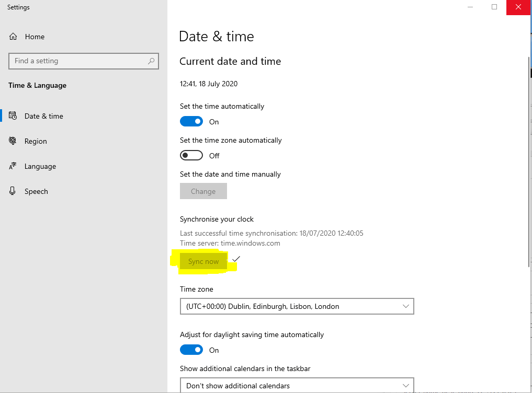Click the Home house icon
532x393 pixels.
13,36
